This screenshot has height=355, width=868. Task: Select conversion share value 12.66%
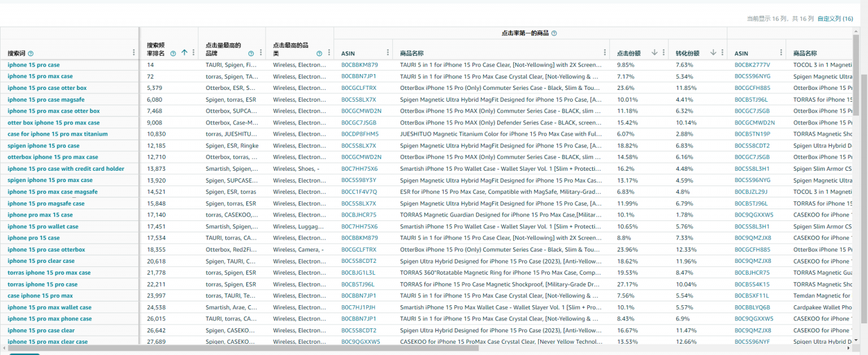pyautogui.click(x=685, y=341)
